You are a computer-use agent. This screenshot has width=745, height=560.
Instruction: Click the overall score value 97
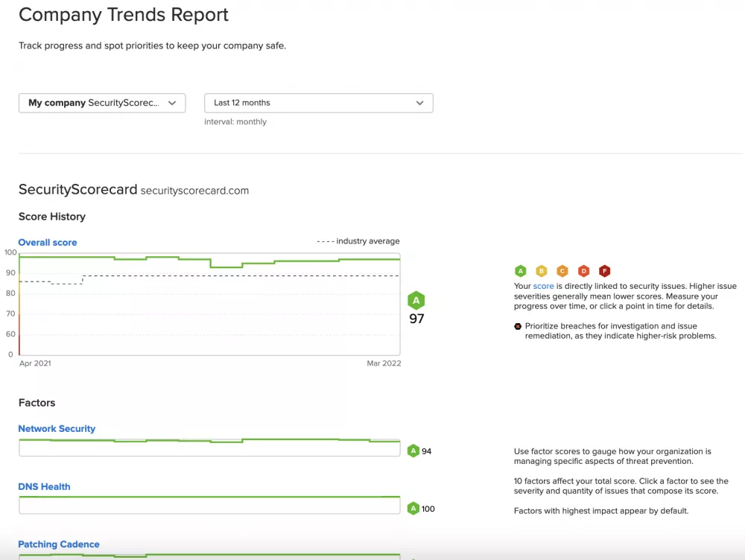click(x=416, y=319)
